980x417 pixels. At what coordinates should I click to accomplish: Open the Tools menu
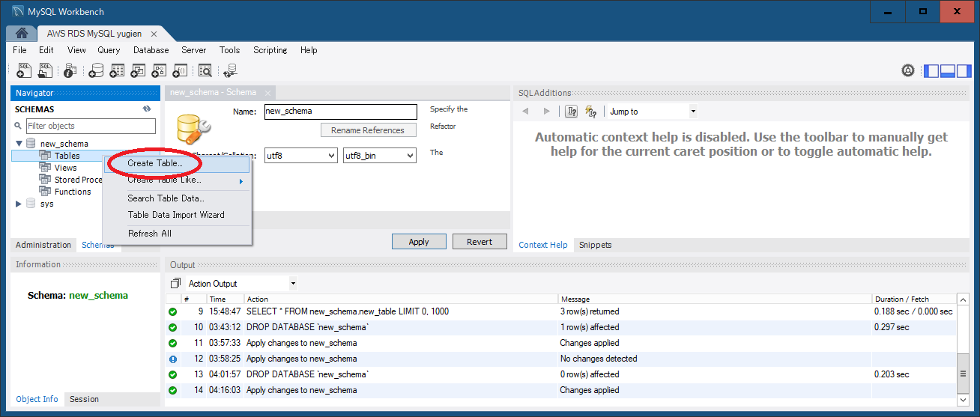229,50
